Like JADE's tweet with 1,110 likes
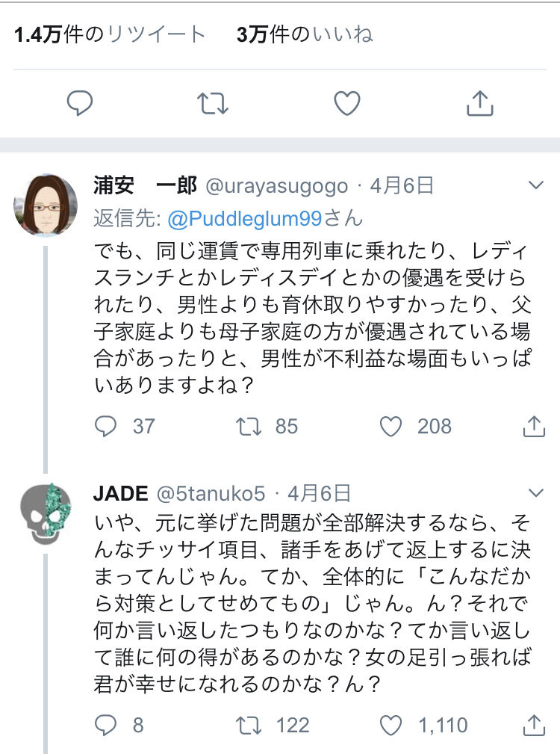 [x=391, y=724]
